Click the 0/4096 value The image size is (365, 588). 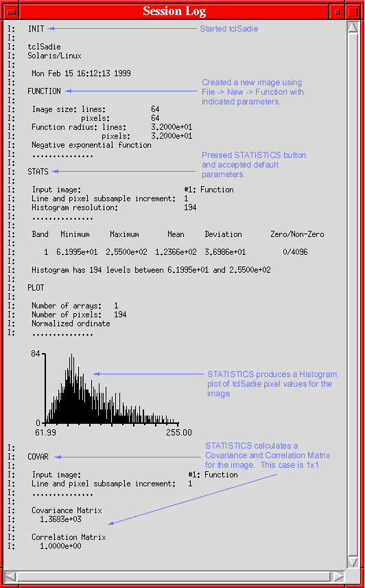(296, 252)
